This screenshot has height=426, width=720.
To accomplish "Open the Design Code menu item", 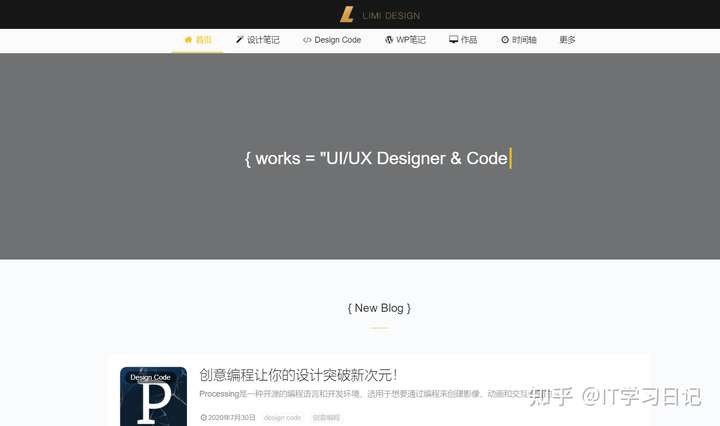I will tap(332, 40).
